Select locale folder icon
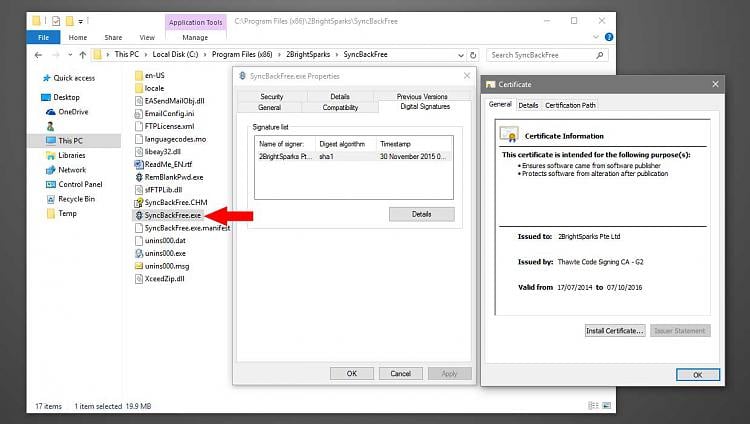 click(139, 88)
